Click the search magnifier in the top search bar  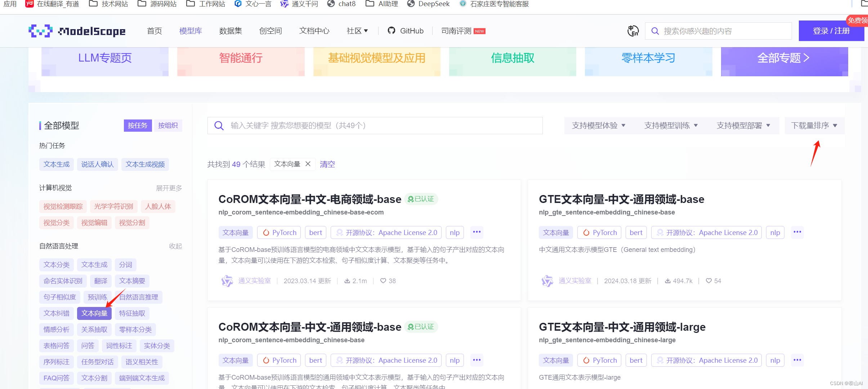tap(655, 31)
